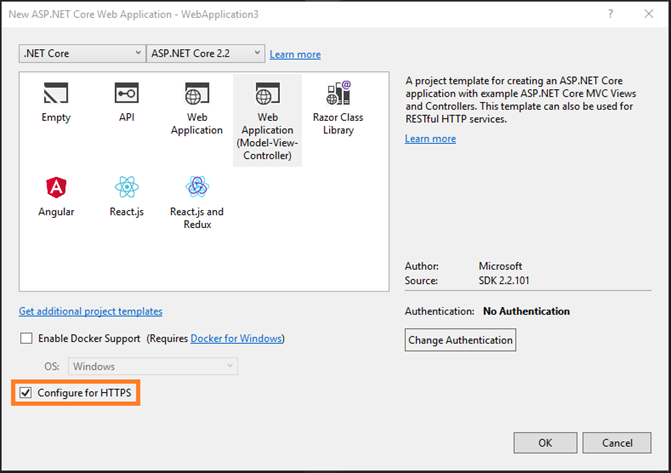Screen dimensions: 671x473
Task: Confirm with the OK button
Action: (545, 443)
